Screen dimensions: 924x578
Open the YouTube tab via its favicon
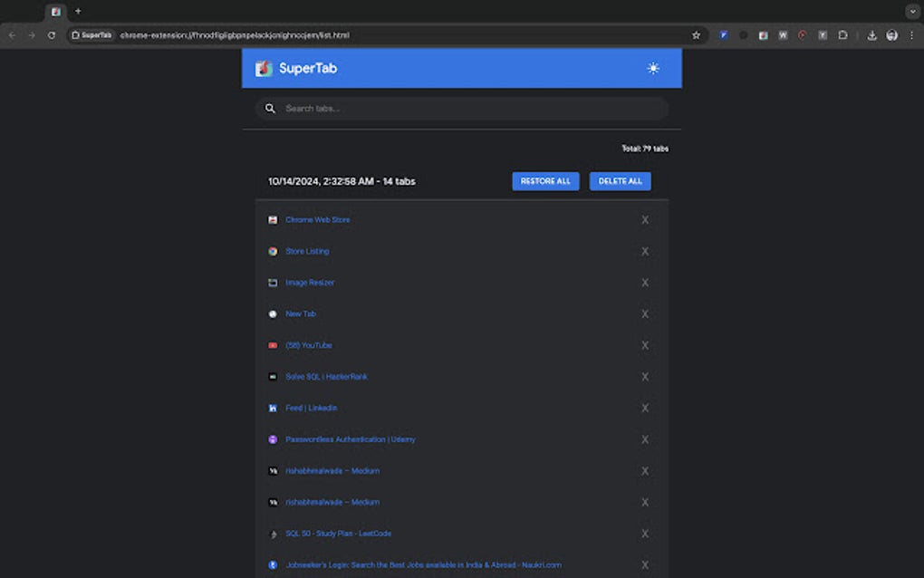(x=273, y=345)
